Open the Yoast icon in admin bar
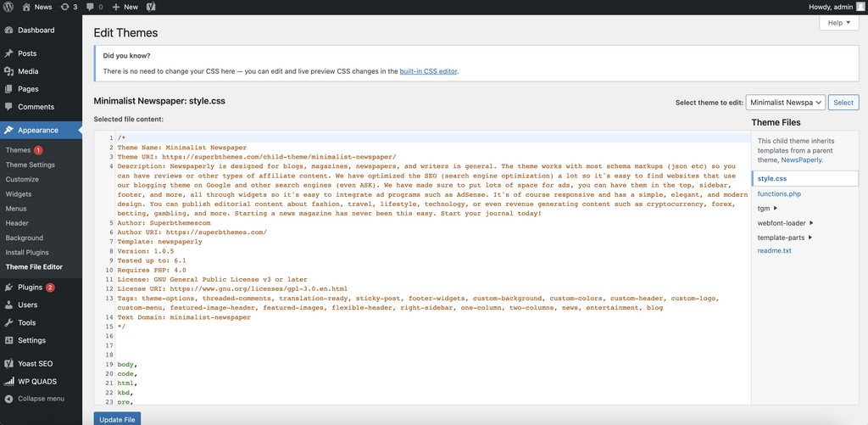The height and width of the screenshot is (425, 868). [x=151, y=7]
